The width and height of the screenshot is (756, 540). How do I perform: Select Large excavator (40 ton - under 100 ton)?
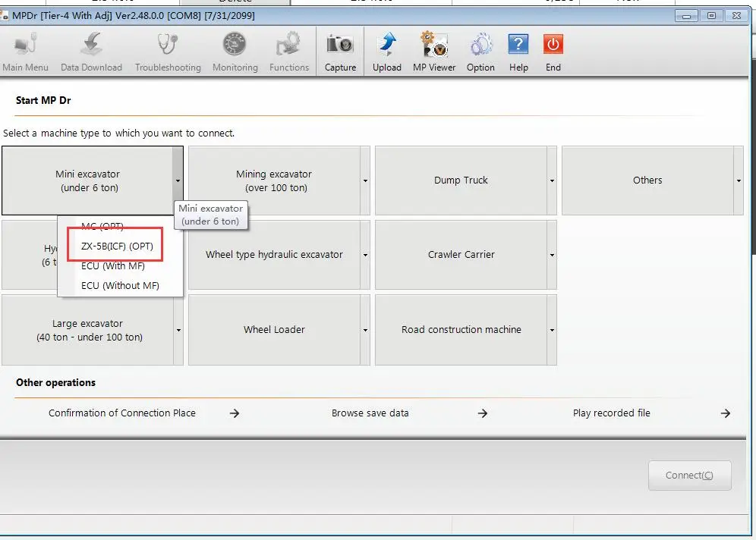87,330
